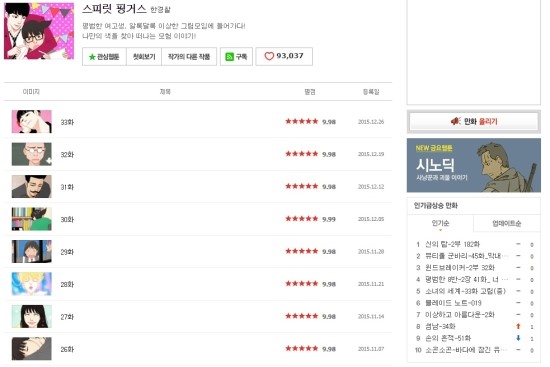Image resolution: width=550 pixels, height=367 pixels.
Task: Open episode 32화 title link
Action: (x=67, y=154)
